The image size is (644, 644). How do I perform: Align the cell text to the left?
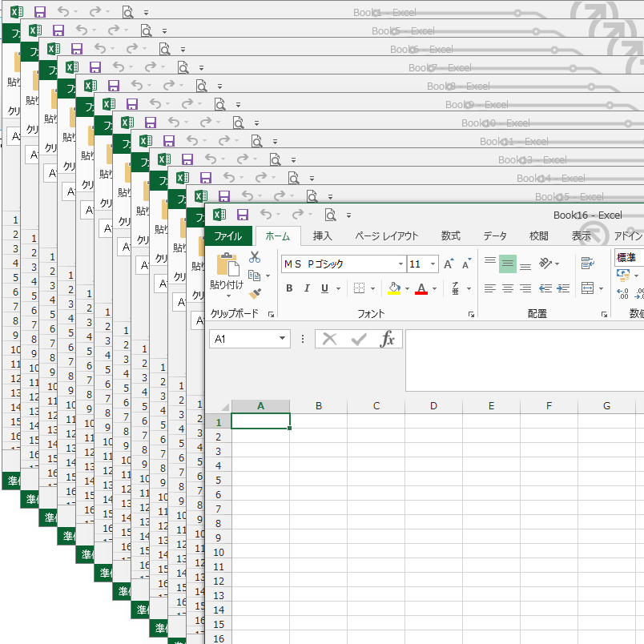490,288
